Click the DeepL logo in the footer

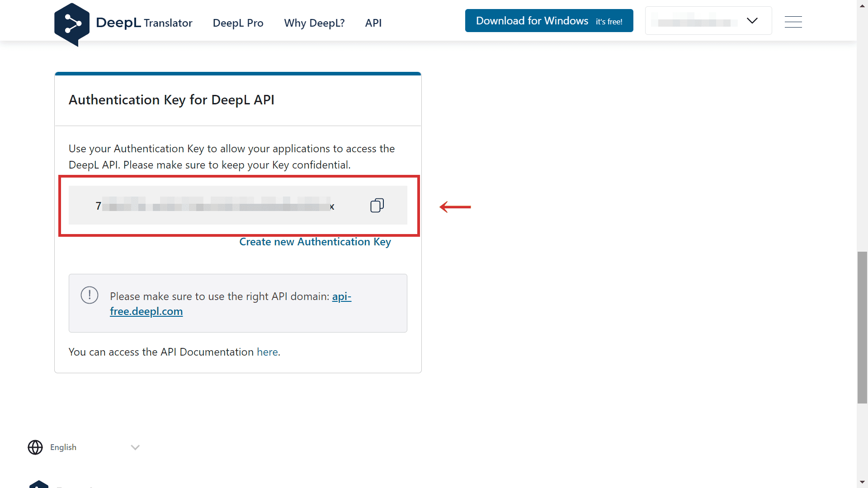click(39, 484)
